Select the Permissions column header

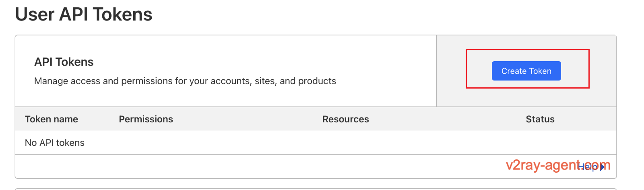click(x=146, y=119)
